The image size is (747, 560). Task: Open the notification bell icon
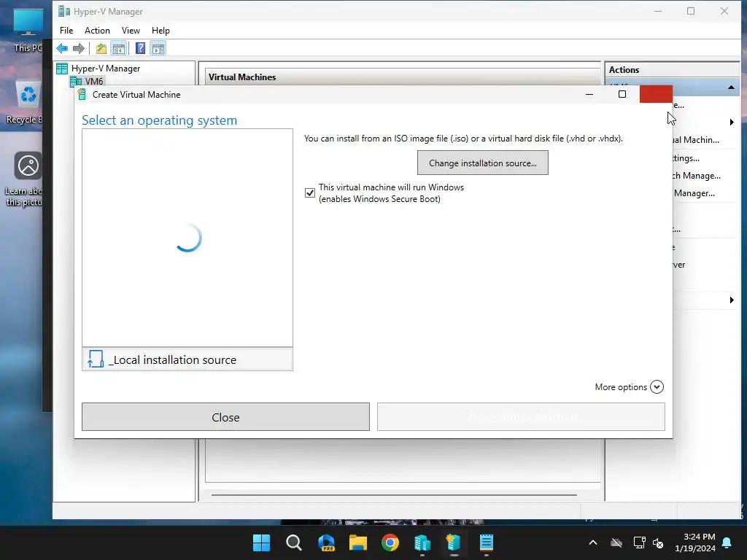pyautogui.click(x=727, y=542)
